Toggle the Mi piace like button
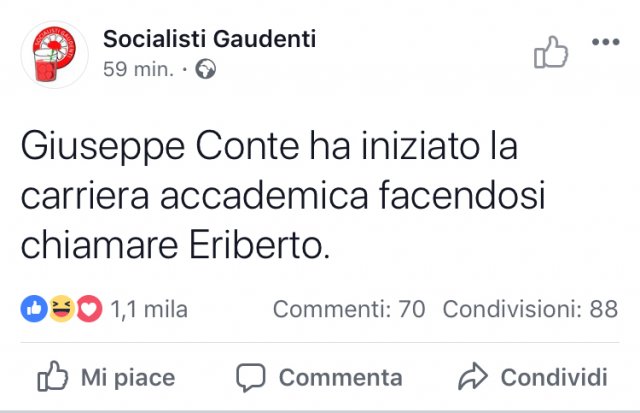 pyautogui.click(x=106, y=377)
